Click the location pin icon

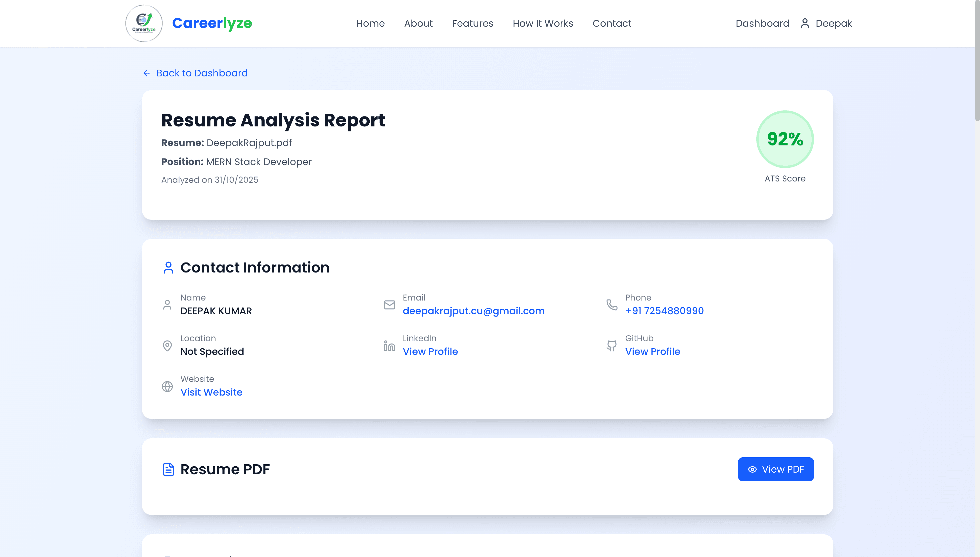tap(167, 346)
